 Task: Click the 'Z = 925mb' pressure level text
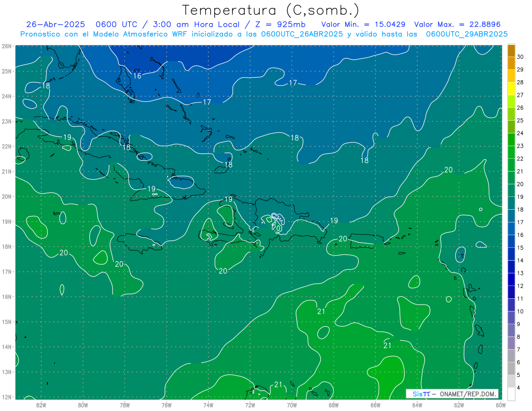coord(280,24)
